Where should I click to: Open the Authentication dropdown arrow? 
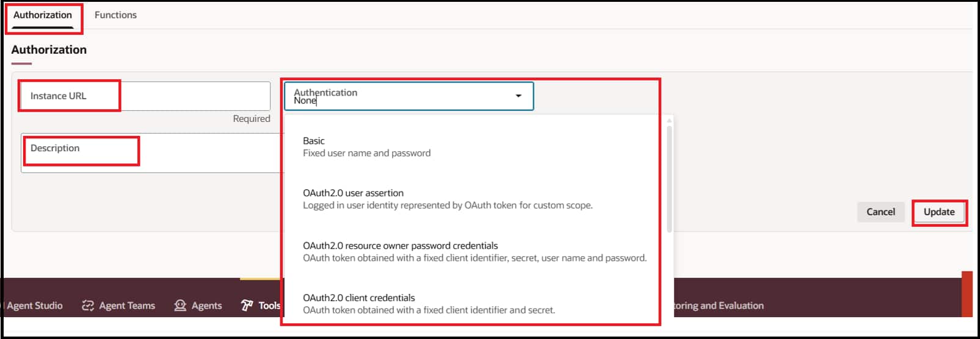pyautogui.click(x=518, y=96)
